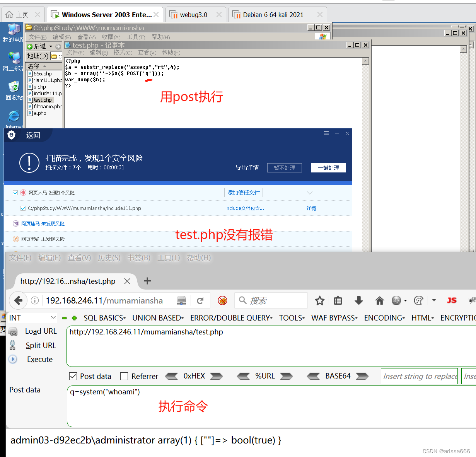Click the Network Neighborhood desktop icon
The width and height of the screenshot is (476, 457).
click(14, 61)
